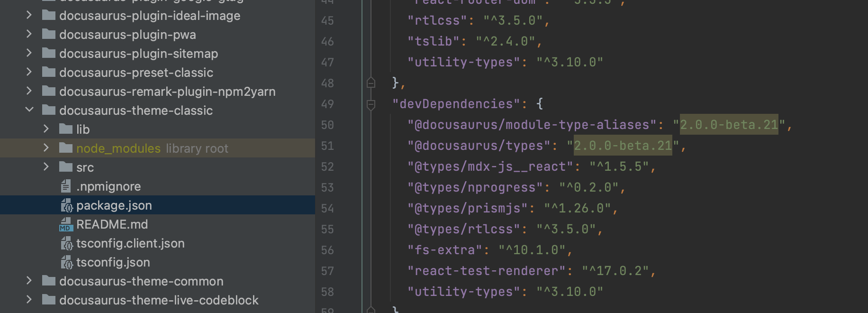The image size is (868, 313).
Task: Click the tsconfig.json file icon
Action: point(66,262)
